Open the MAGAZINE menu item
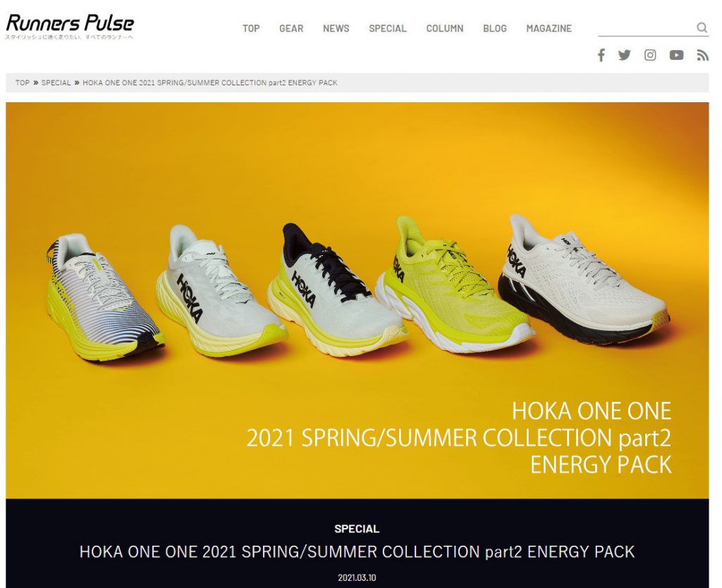Screen dimensions: 722x588 click(549, 28)
